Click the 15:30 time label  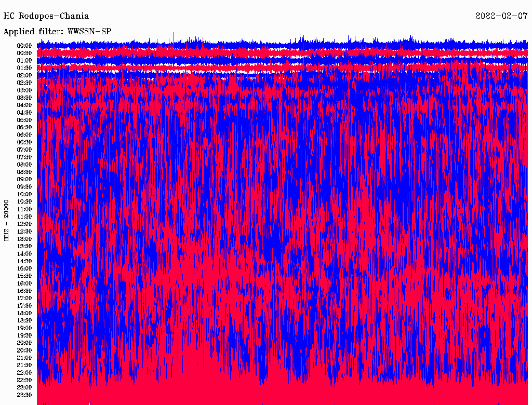click(x=24, y=276)
